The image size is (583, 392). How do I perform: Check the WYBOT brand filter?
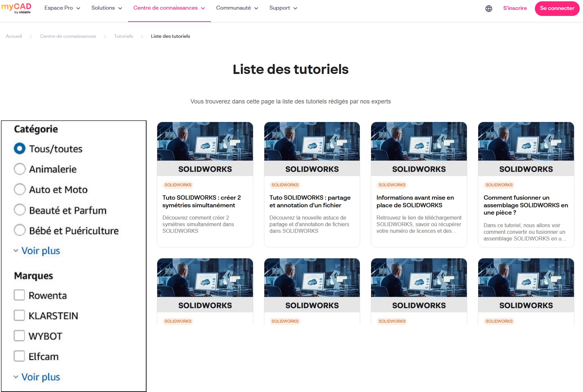(x=19, y=336)
